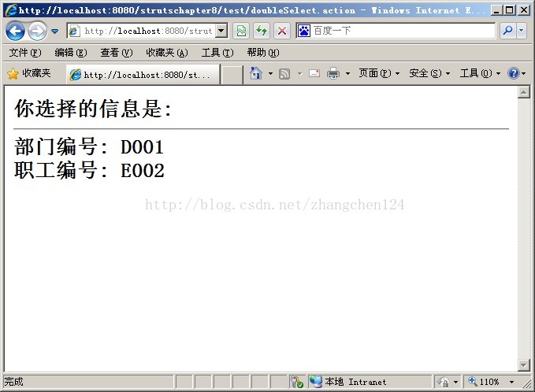535x392 pixels.
Task: Click the printer icon
Action: (x=333, y=73)
